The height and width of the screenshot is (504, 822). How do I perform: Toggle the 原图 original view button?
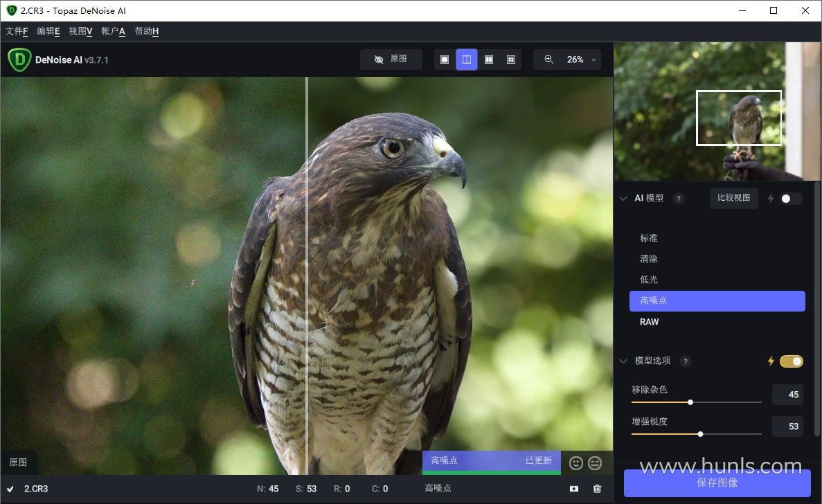pos(391,60)
